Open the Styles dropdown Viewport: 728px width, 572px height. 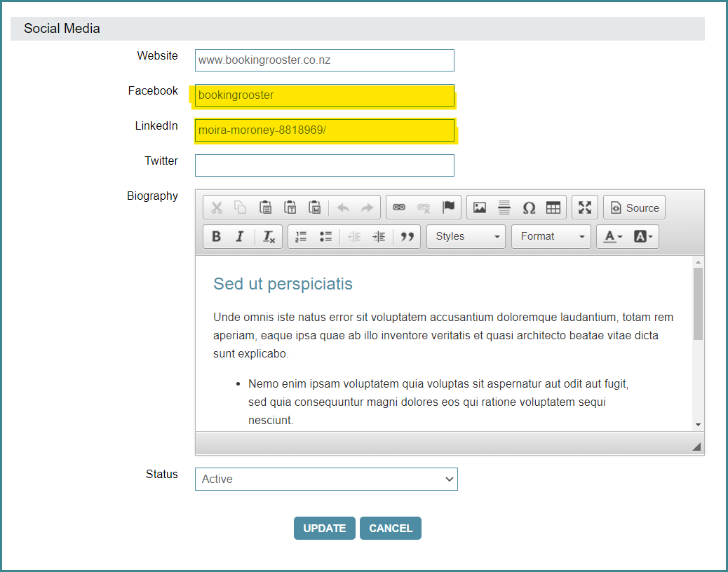coord(466,237)
